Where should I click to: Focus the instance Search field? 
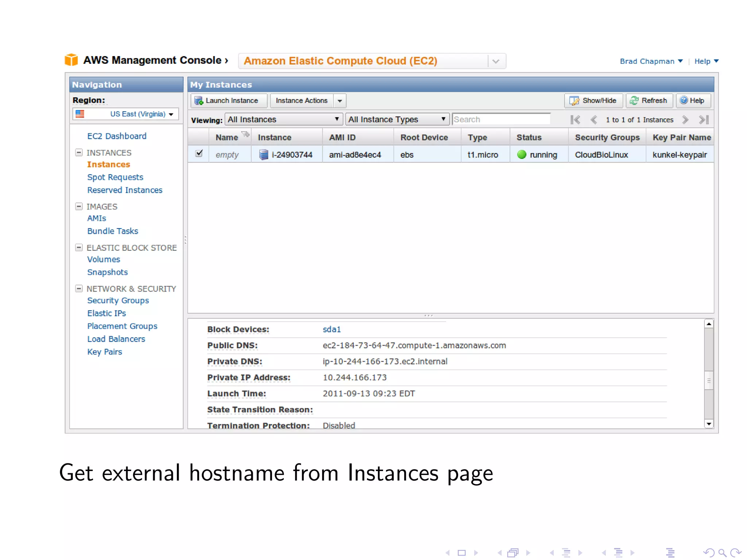tap(501, 119)
